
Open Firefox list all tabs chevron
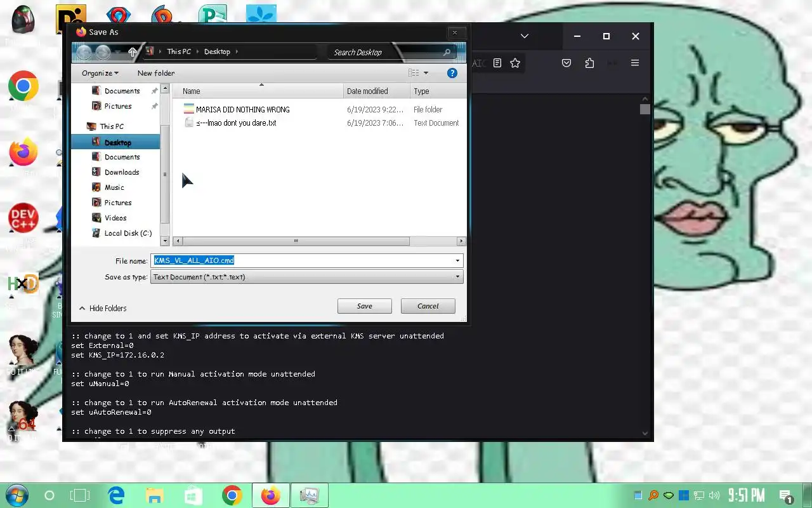click(x=525, y=36)
